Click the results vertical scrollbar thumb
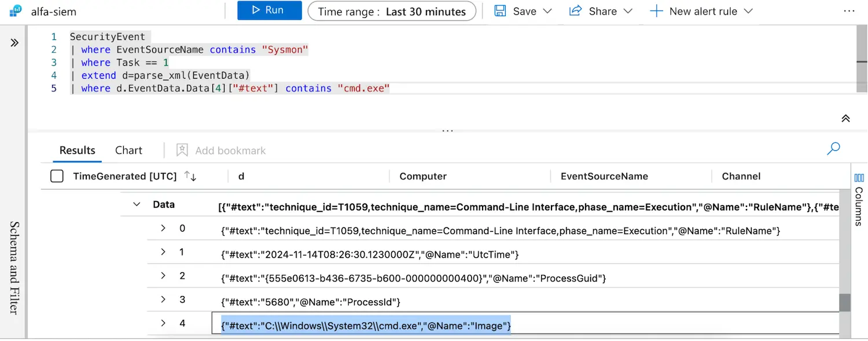The image size is (868, 341). [x=845, y=303]
